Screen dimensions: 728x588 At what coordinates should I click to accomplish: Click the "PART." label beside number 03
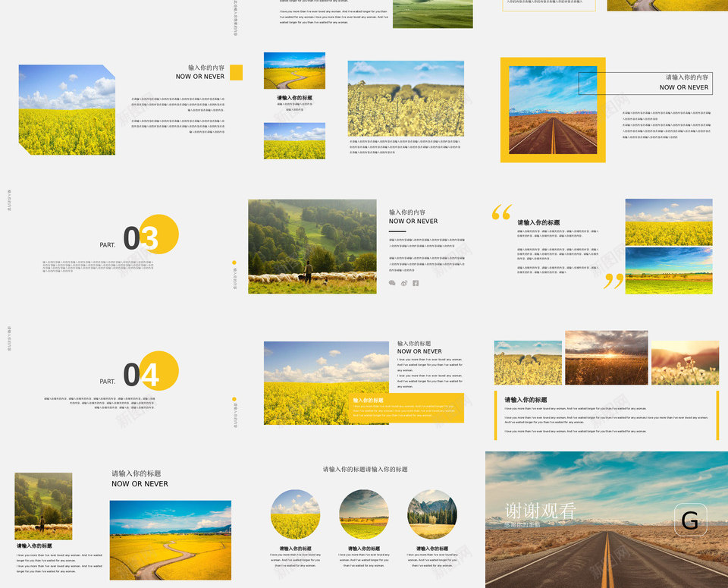[107, 245]
